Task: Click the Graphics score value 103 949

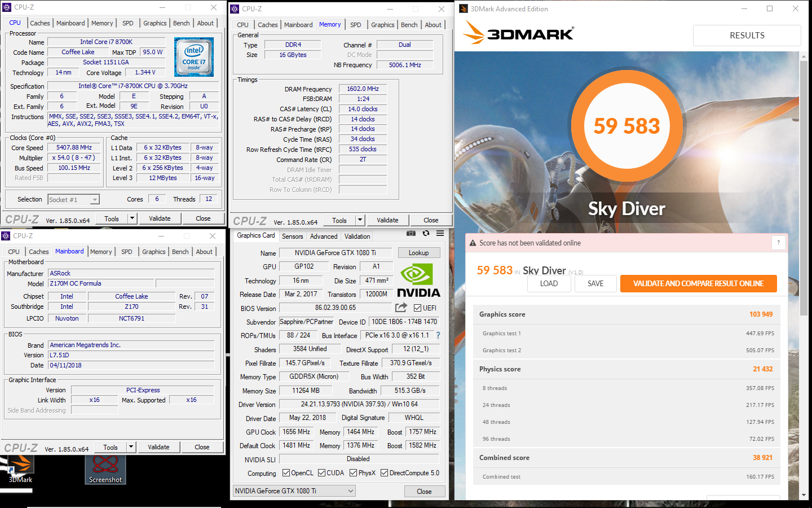Action: point(761,314)
